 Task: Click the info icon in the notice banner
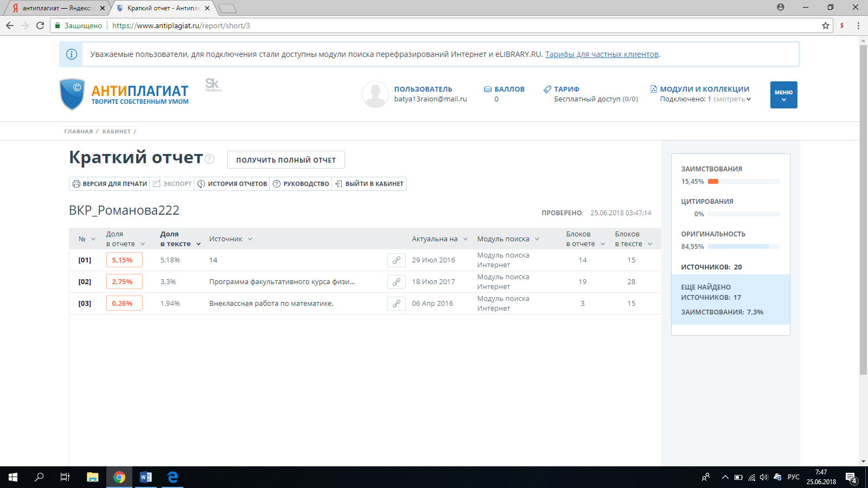click(x=71, y=54)
